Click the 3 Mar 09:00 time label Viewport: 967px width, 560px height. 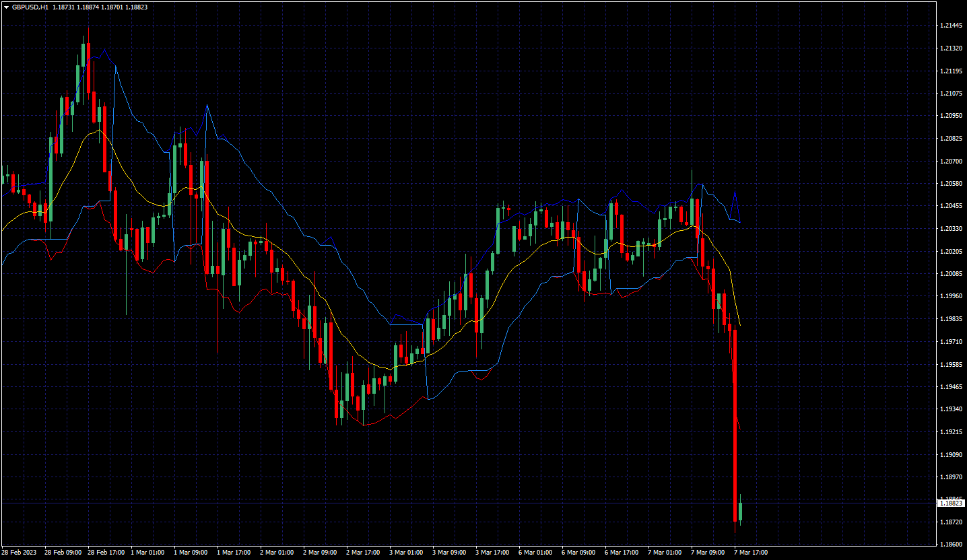[x=449, y=553]
